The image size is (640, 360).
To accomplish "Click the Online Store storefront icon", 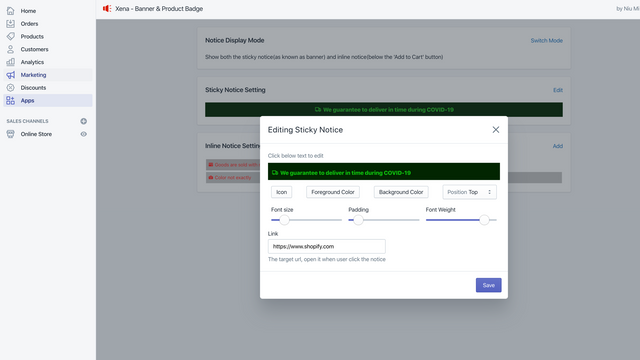I will click(11, 134).
